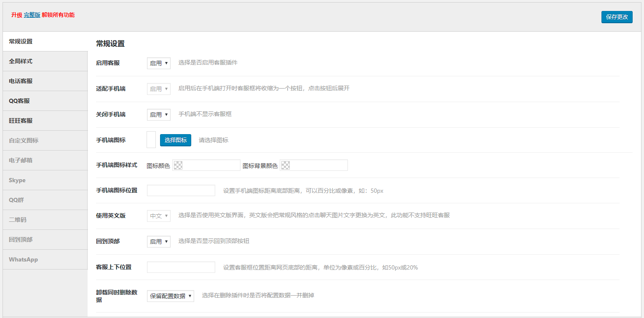Select the 自定义图标 tab

[45, 140]
